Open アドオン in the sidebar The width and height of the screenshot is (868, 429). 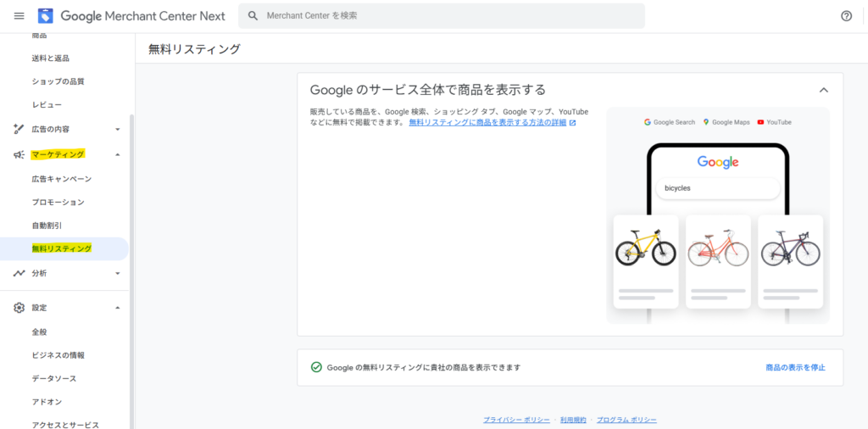(47, 401)
